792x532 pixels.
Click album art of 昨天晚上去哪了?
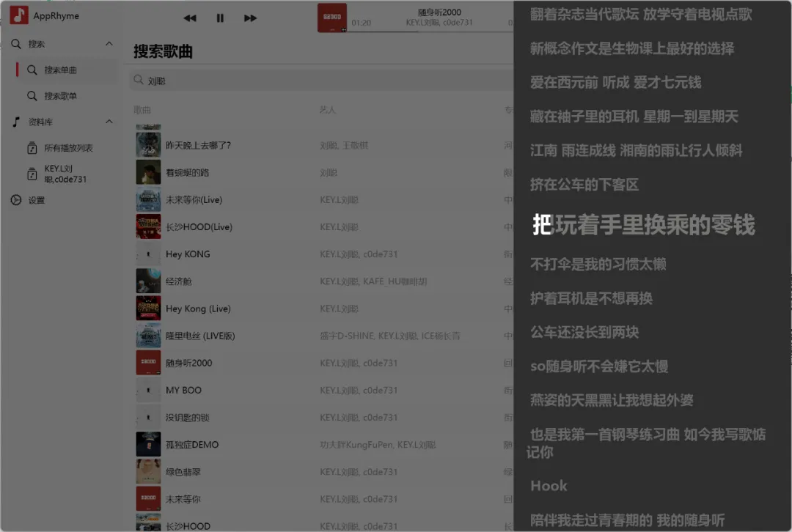148,145
